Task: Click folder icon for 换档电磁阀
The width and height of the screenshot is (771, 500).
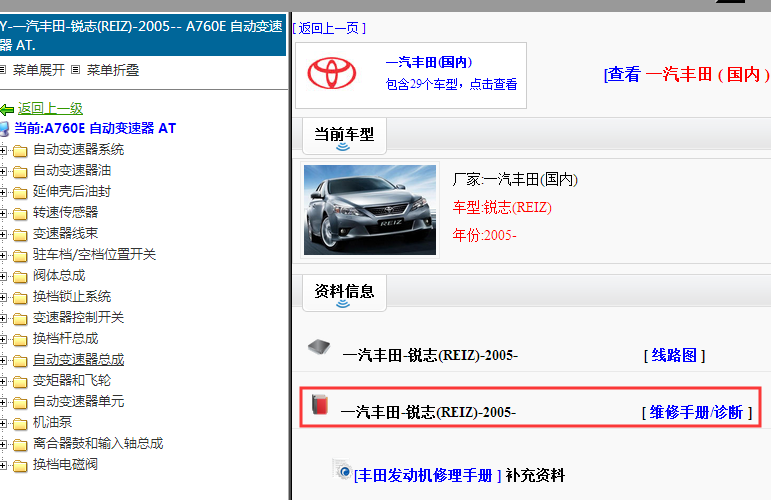Action: tap(20, 466)
